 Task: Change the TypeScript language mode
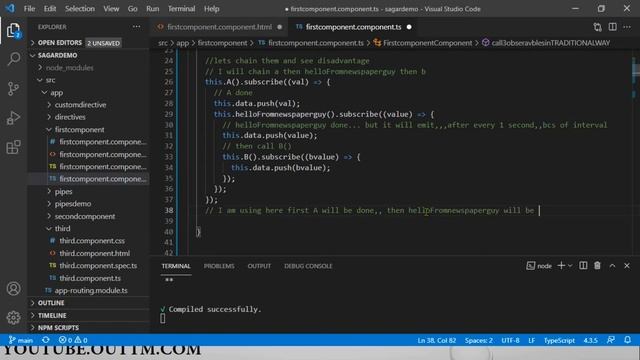tap(559, 340)
